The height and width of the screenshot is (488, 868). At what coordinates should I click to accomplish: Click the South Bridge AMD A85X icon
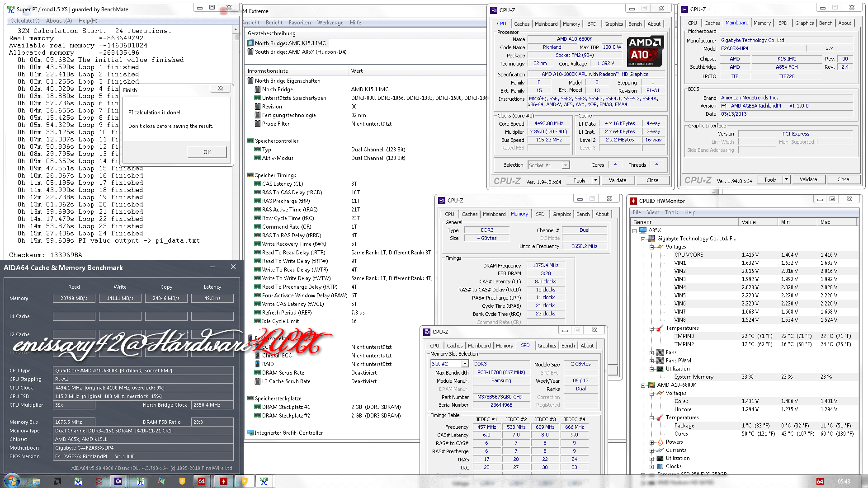[x=250, y=52]
